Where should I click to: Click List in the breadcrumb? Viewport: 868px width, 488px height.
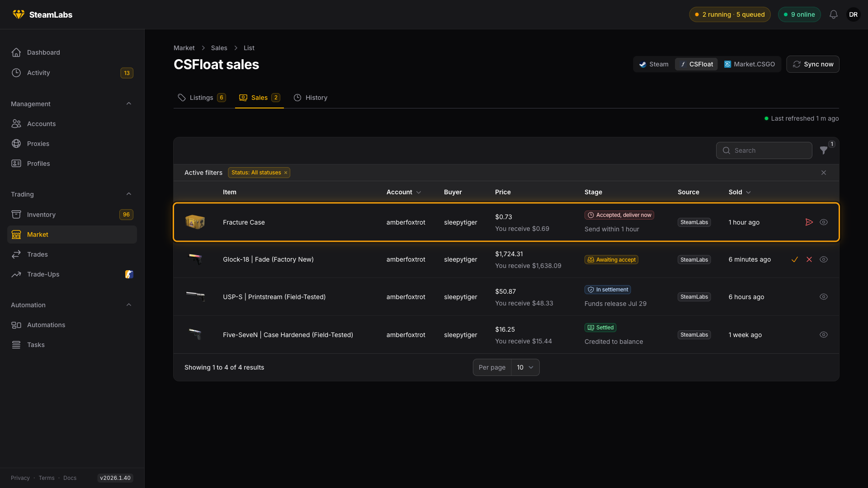click(249, 48)
